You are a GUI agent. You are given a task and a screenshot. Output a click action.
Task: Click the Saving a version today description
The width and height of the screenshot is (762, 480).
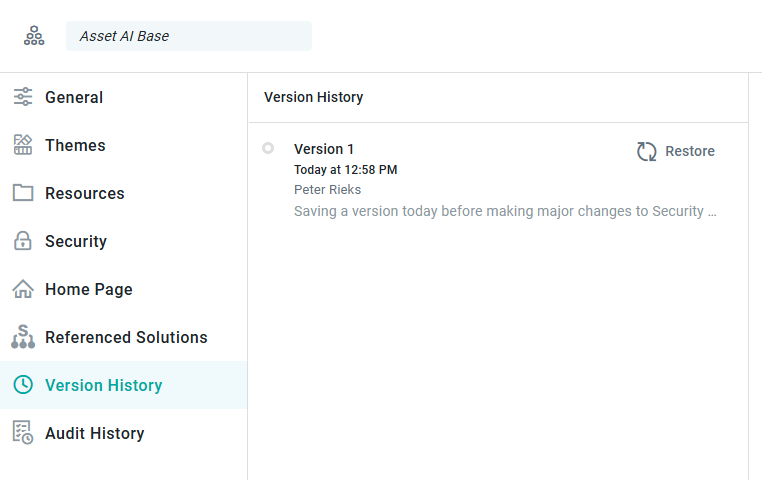(505, 211)
